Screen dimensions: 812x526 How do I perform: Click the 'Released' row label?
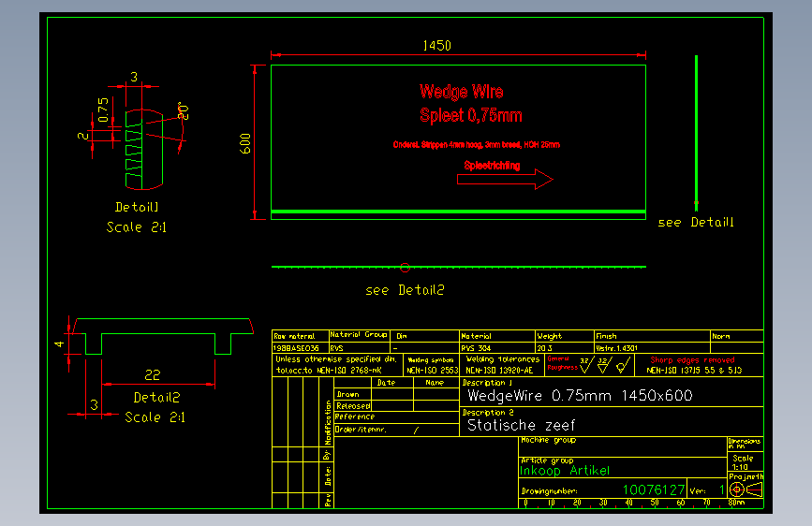click(353, 406)
